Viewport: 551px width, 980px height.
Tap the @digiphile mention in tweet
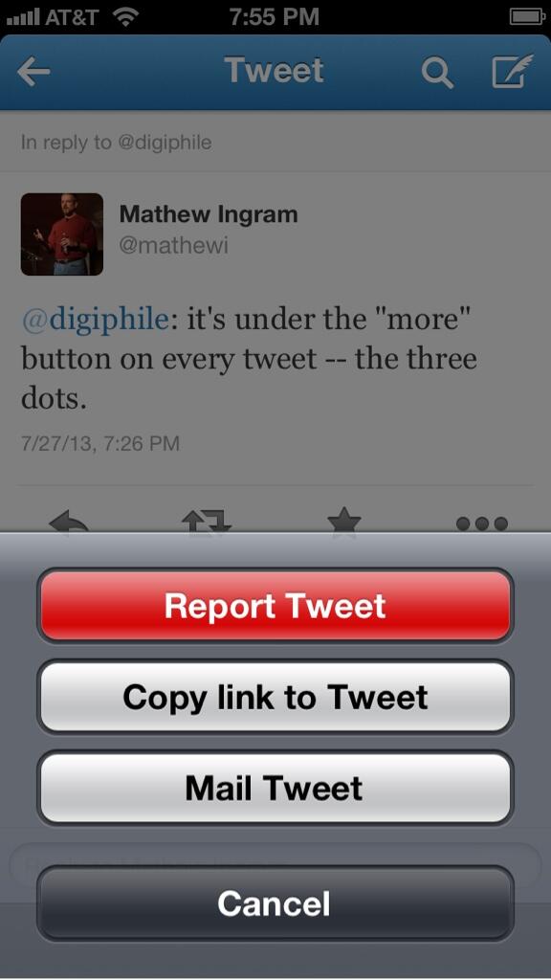click(x=95, y=320)
